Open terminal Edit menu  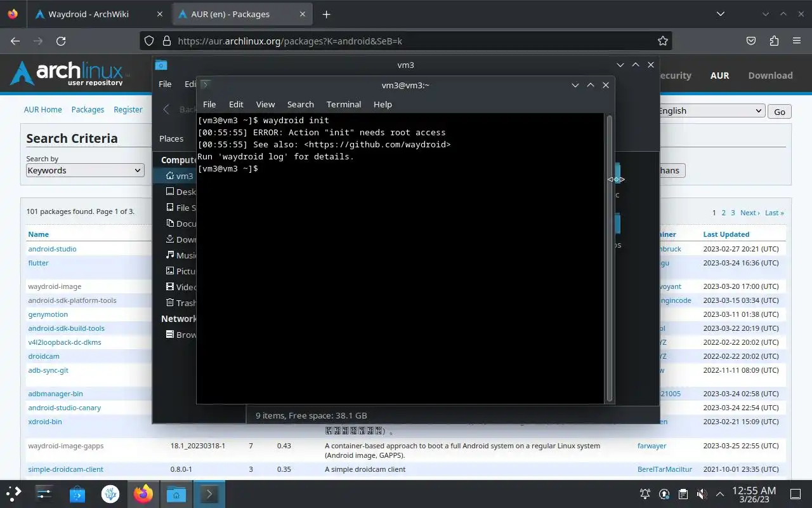pyautogui.click(x=236, y=104)
